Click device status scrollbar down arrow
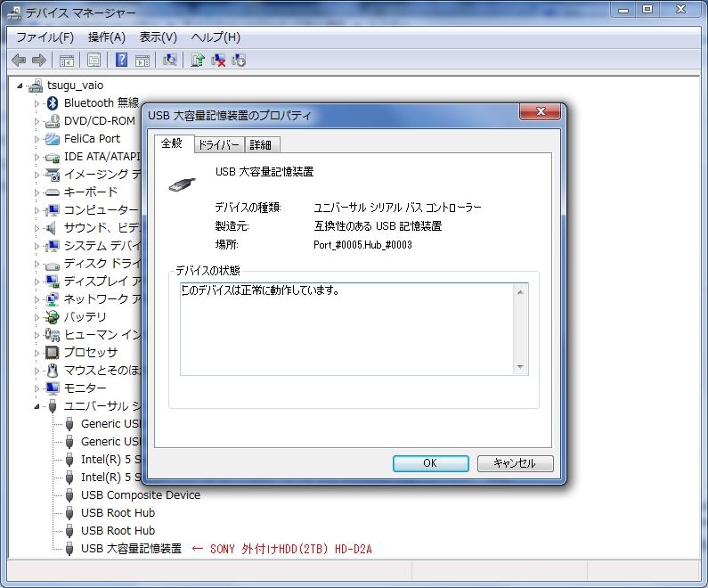 [x=520, y=367]
